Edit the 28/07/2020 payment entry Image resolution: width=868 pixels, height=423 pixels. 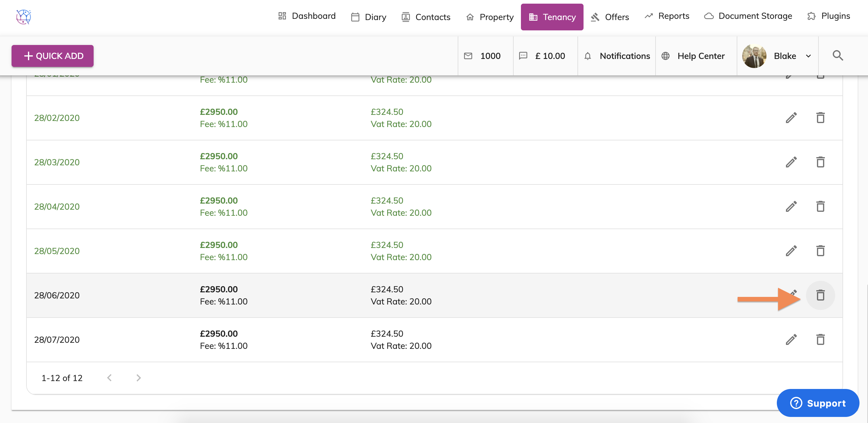click(791, 339)
